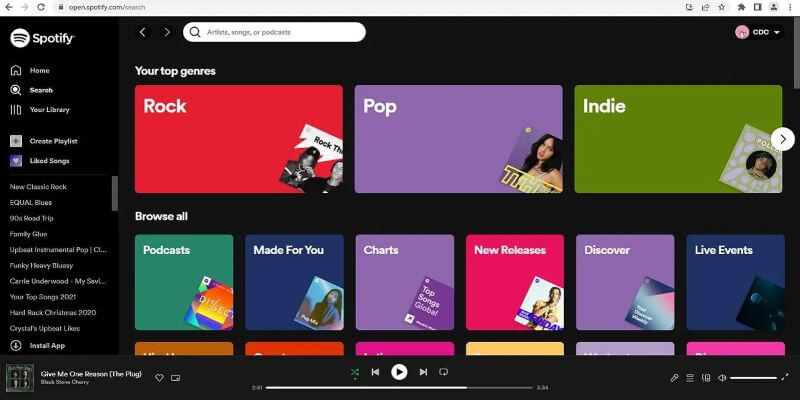
Task: Open the Rock genre card
Action: point(239,139)
